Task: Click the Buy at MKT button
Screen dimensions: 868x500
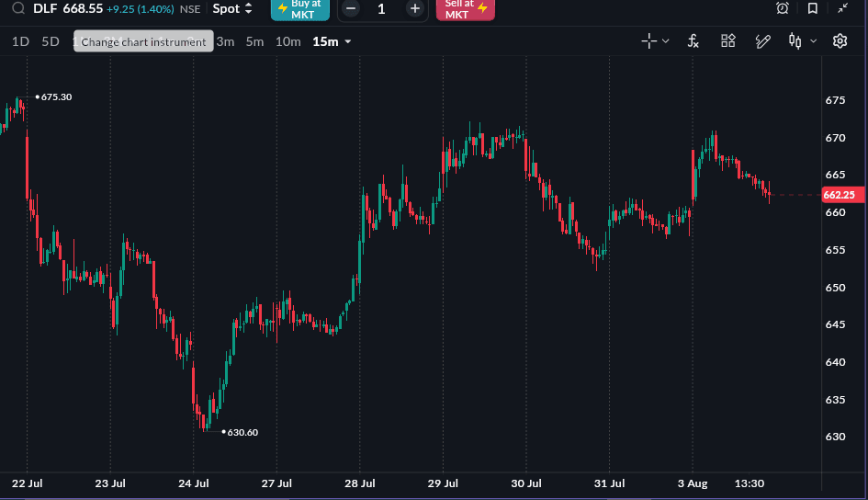Action: 300,9
